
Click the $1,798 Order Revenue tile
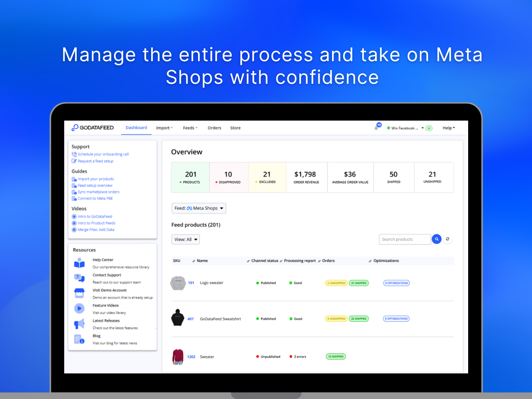tap(306, 177)
